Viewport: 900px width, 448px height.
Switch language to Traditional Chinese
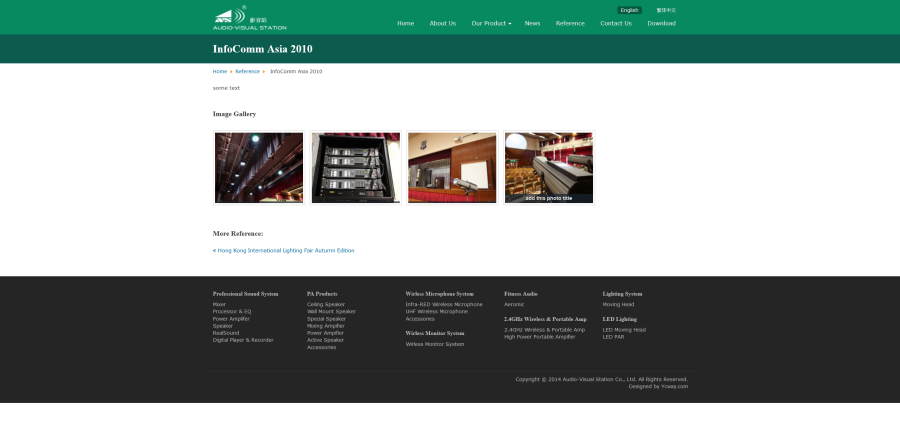(x=666, y=10)
